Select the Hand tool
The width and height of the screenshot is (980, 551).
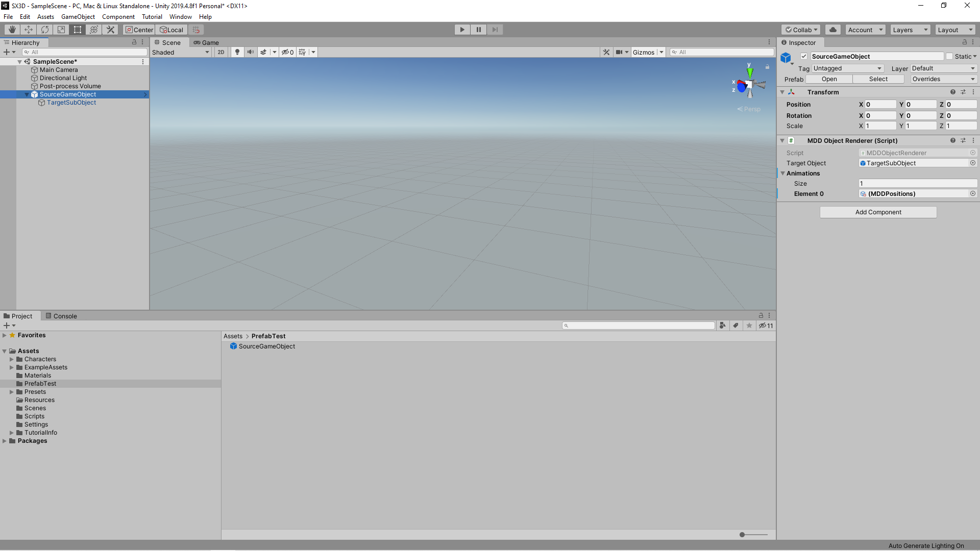11,29
